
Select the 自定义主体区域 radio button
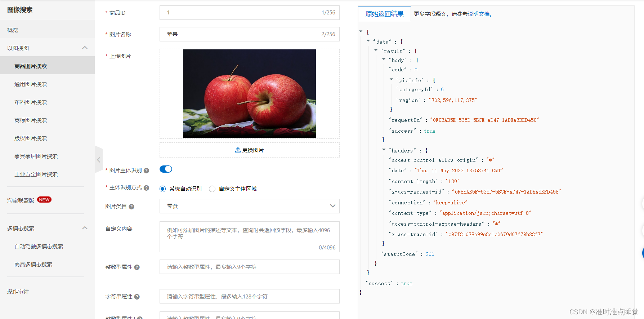[x=212, y=189]
